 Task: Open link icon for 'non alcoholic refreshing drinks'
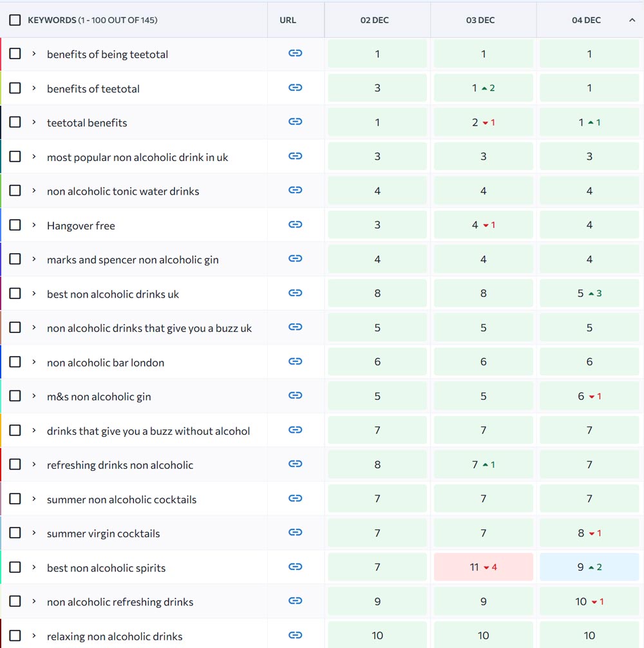(x=296, y=600)
